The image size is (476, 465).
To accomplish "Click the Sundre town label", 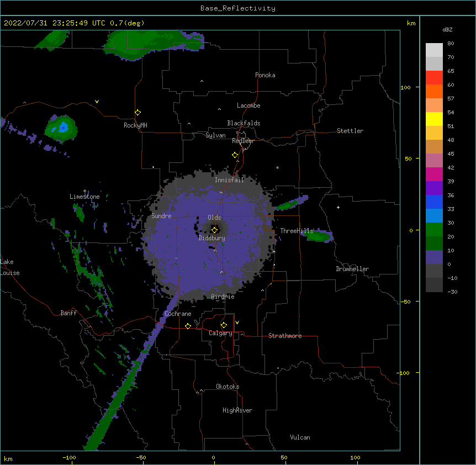I will pyautogui.click(x=161, y=216).
